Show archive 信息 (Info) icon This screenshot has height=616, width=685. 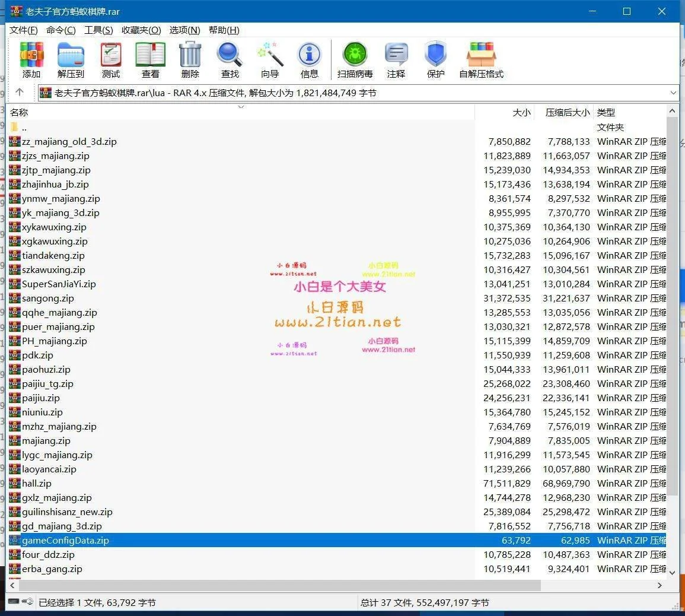coord(309,60)
